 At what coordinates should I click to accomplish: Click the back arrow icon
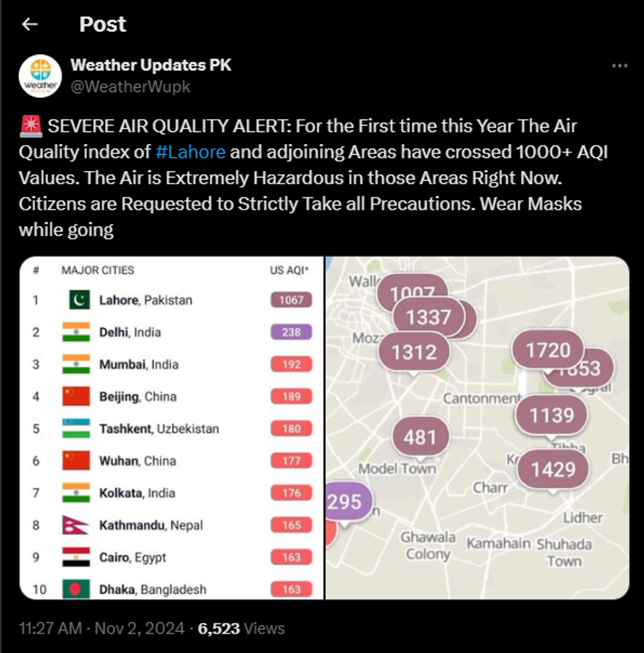click(30, 25)
